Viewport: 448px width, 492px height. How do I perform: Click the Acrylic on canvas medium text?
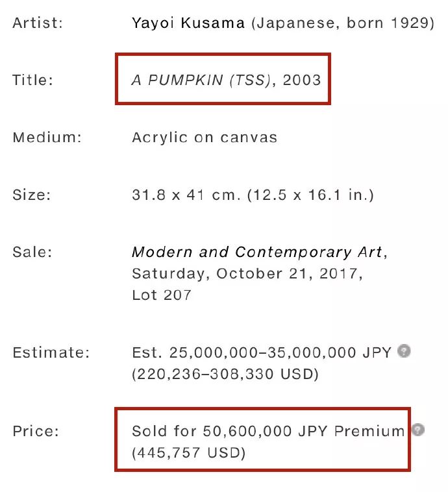(x=205, y=138)
